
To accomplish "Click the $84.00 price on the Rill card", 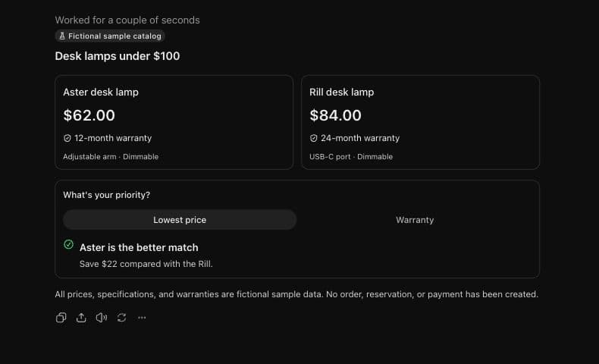I will tap(335, 115).
